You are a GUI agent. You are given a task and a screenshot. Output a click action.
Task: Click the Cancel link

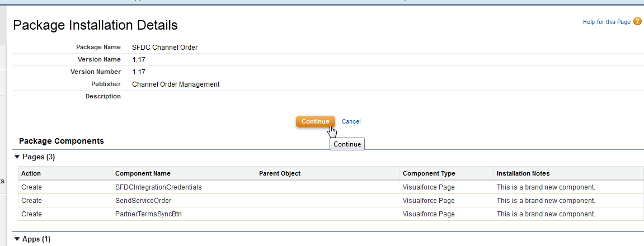(351, 121)
